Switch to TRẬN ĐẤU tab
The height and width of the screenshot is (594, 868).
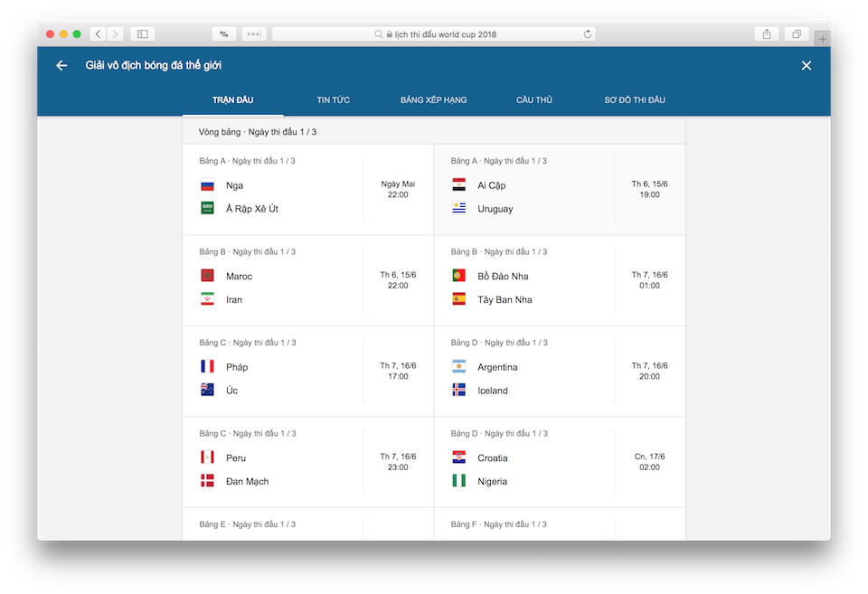233,99
